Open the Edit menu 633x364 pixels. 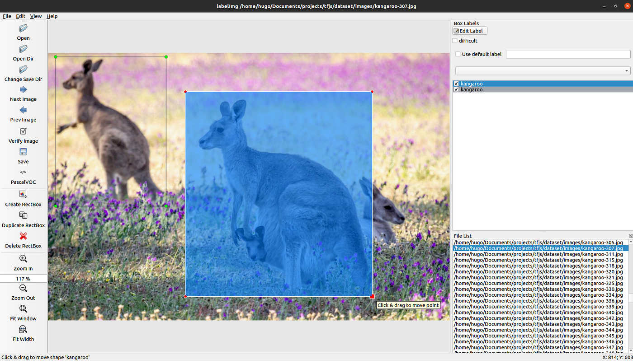point(20,16)
